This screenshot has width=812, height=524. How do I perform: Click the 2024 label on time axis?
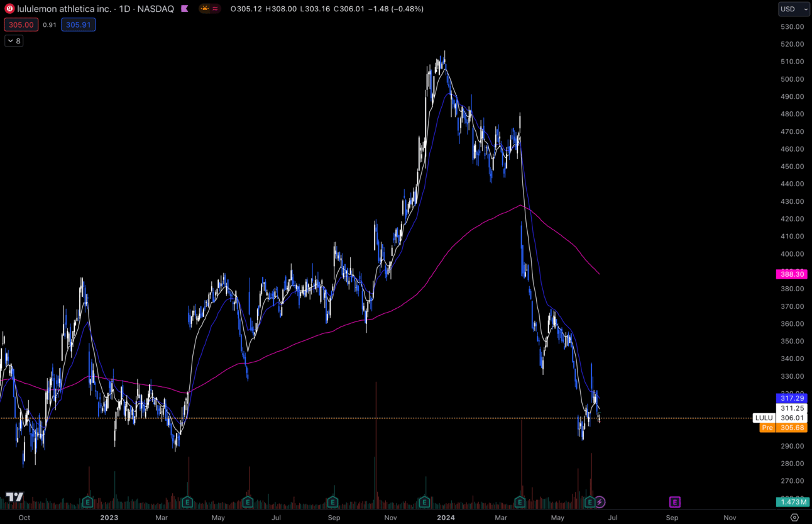pos(446,518)
